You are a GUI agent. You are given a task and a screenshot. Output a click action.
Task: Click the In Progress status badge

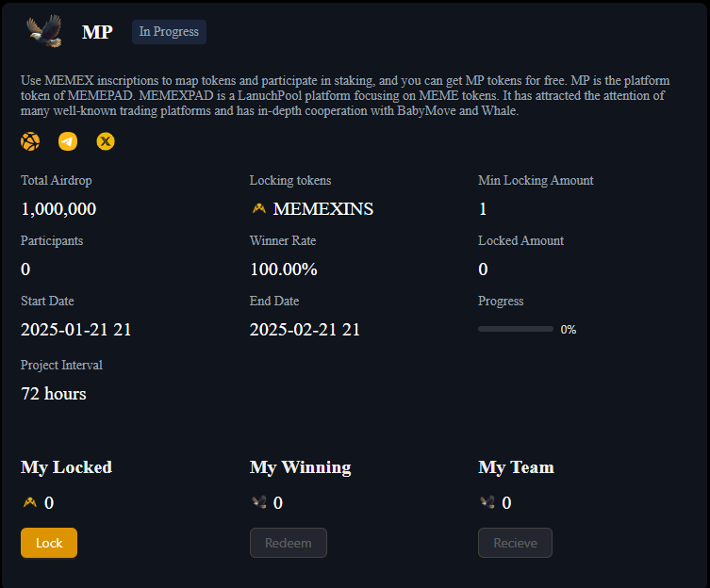pos(169,32)
